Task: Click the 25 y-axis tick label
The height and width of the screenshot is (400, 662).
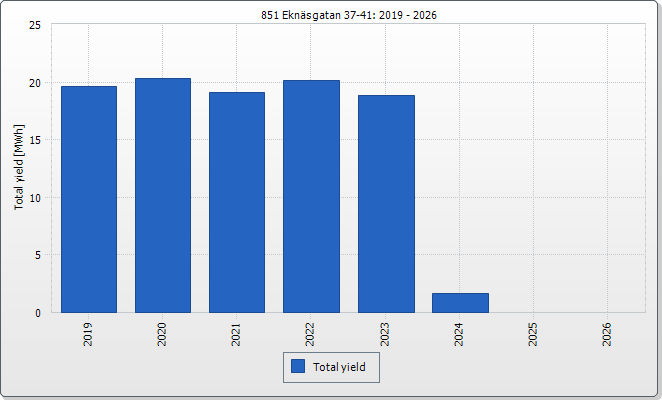Action: 34,25
